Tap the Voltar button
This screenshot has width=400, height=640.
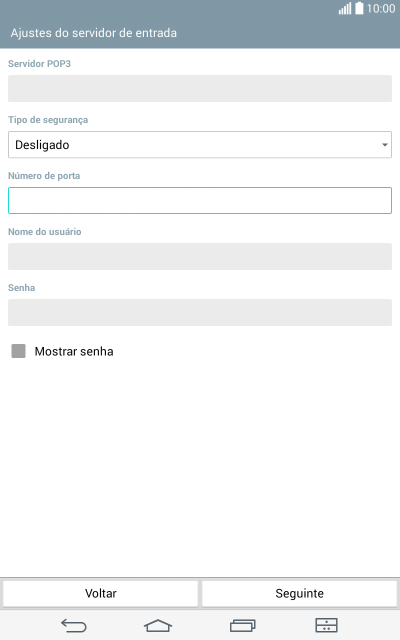100,593
